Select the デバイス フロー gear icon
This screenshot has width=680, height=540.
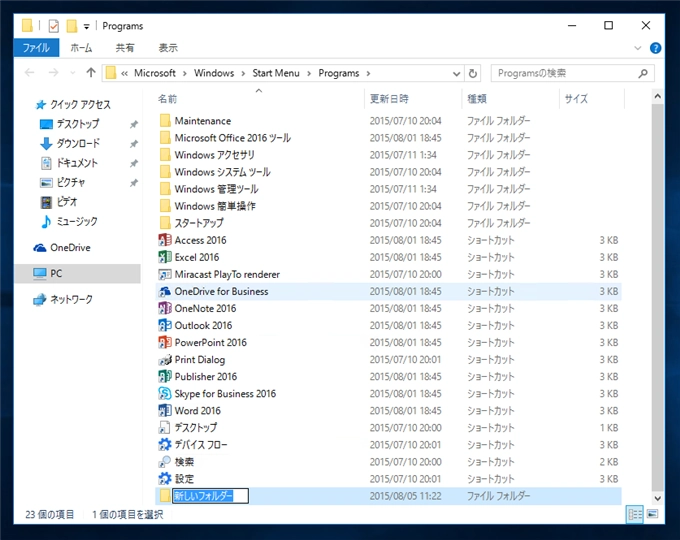(x=165, y=445)
